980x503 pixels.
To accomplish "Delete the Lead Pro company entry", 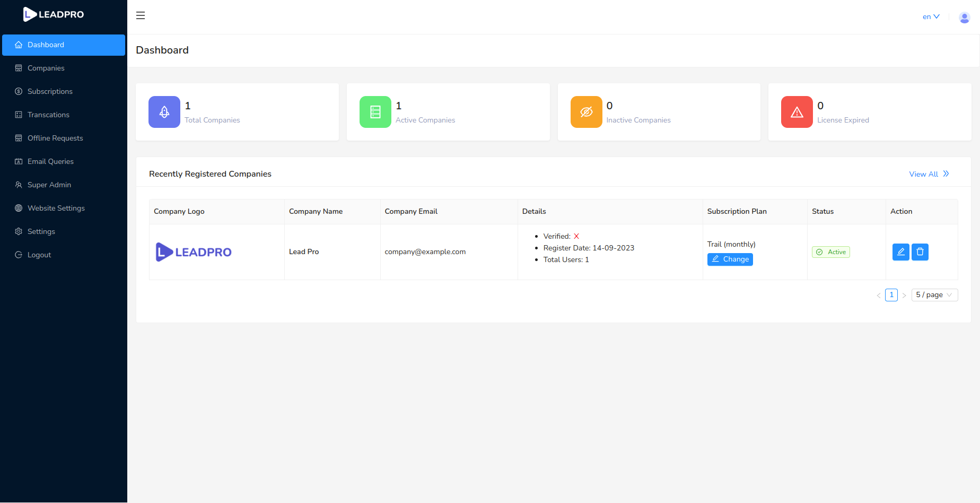I will point(920,252).
